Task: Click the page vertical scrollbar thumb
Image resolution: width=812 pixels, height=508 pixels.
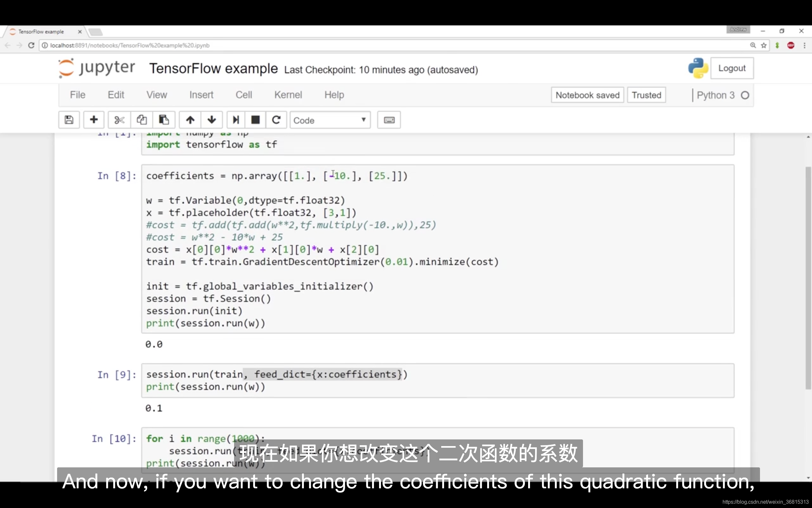Action: point(808,278)
